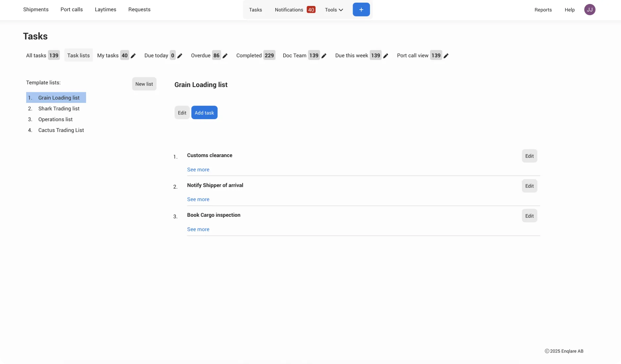
Task: Edit the Notify Shipper of arrival task
Action: 529,186
